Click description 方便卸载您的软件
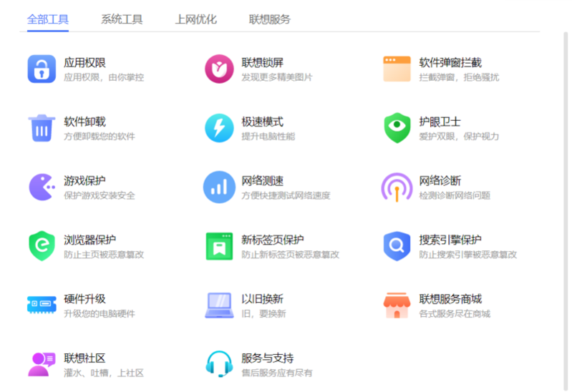Screen dimensions: 572x392 pyautogui.click(x=100, y=137)
